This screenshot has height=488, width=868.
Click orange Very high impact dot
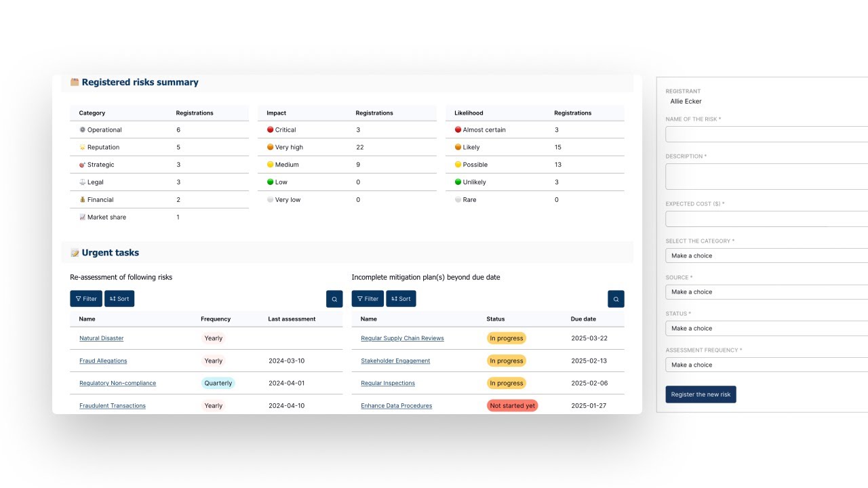pos(270,147)
